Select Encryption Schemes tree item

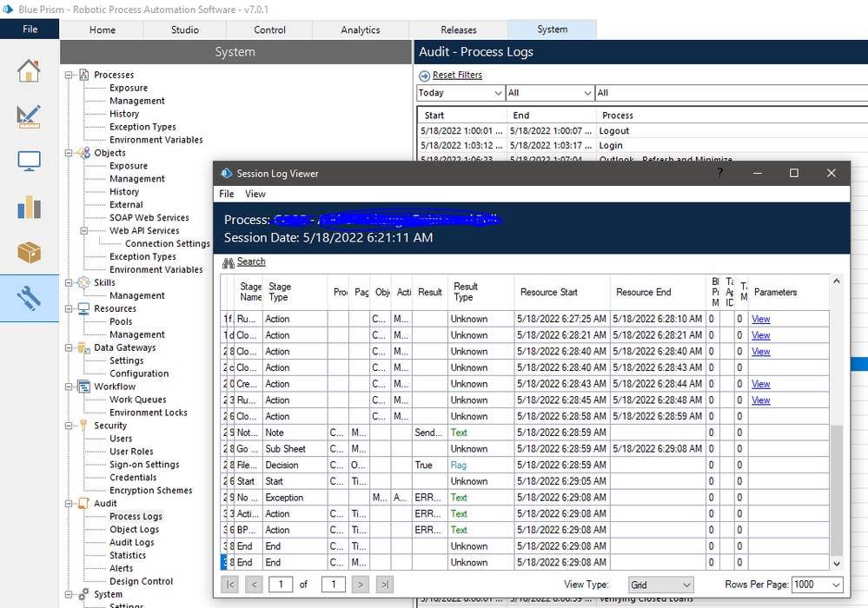150,491
